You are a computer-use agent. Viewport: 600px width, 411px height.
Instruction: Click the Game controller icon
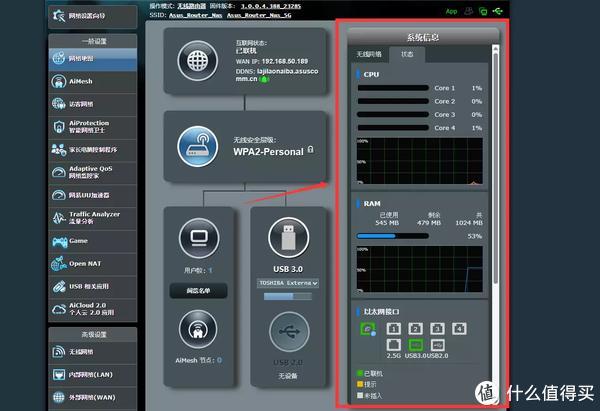point(59,241)
